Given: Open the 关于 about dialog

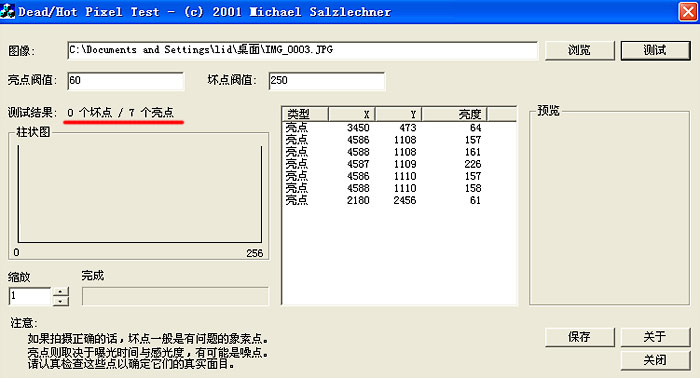Looking at the screenshot, I should point(655,337).
